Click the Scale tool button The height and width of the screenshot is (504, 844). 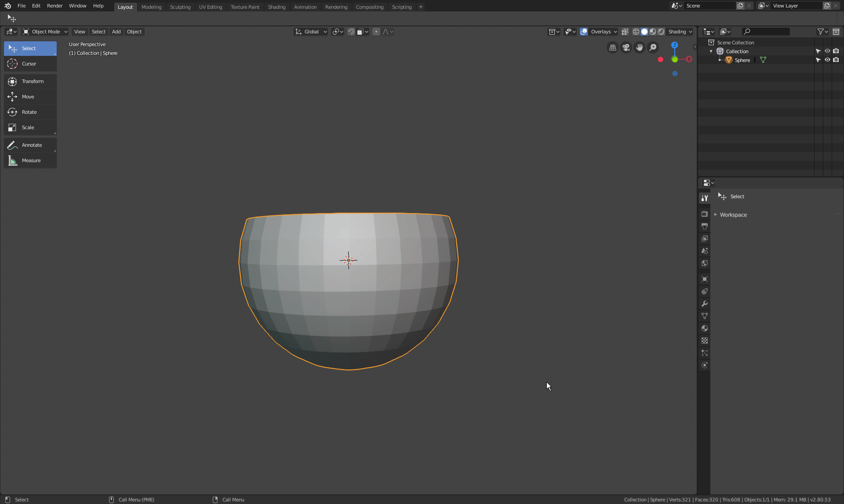30,127
